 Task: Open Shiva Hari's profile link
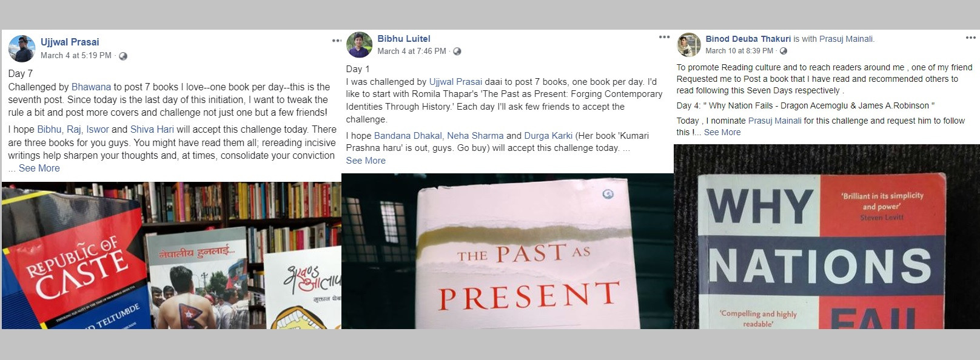[x=152, y=130]
